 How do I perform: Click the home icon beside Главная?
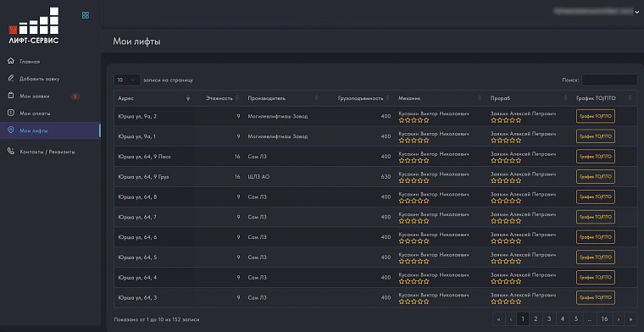(11, 61)
